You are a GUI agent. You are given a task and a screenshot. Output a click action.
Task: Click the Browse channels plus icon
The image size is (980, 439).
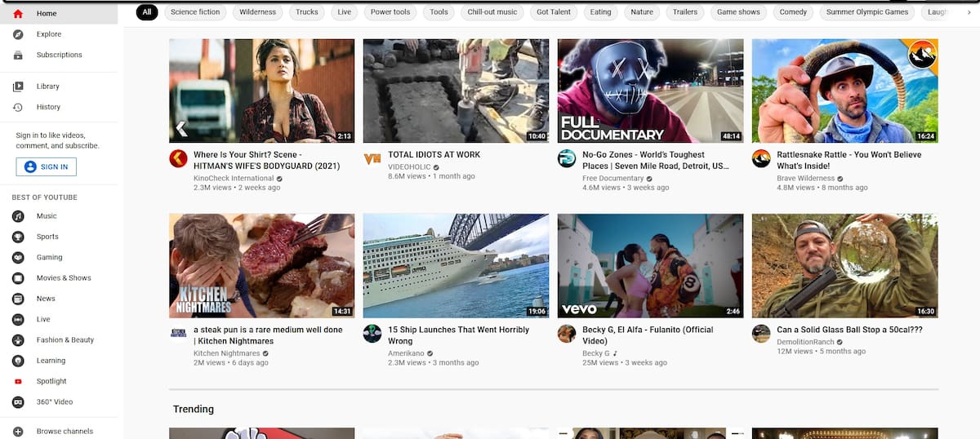[18, 431]
